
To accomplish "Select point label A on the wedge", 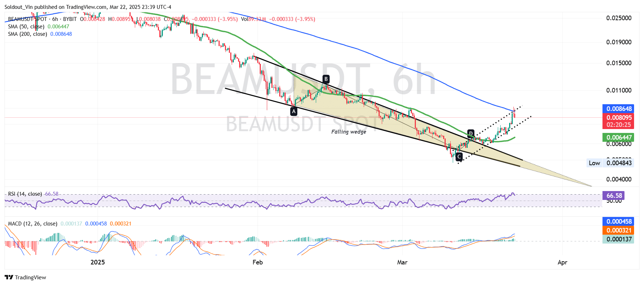I will pyautogui.click(x=293, y=111).
